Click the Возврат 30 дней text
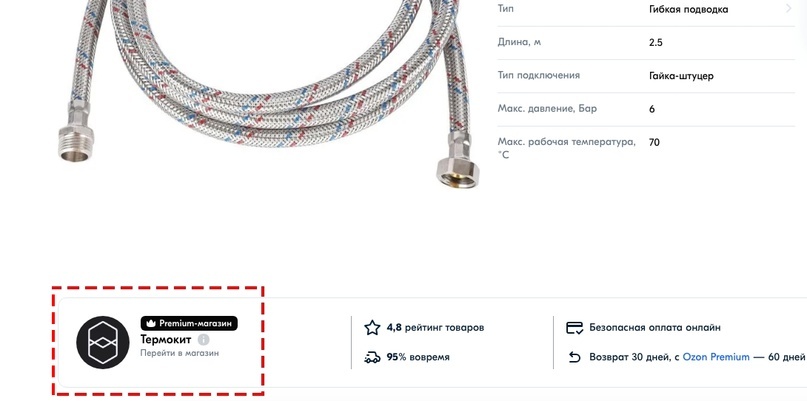This screenshot has width=807, height=401. tap(630, 357)
